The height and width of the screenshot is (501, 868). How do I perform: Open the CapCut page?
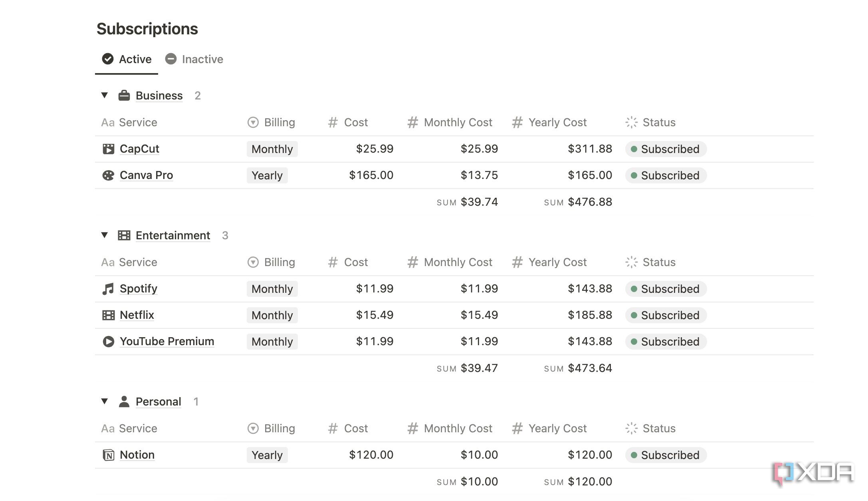tap(139, 149)
